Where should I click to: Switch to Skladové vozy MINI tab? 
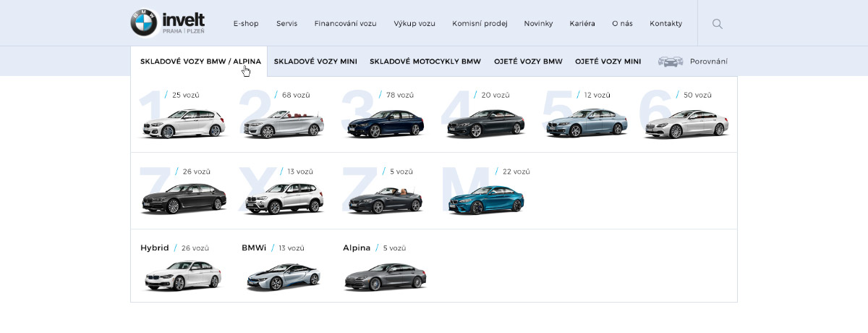click(x=315, y=62)
